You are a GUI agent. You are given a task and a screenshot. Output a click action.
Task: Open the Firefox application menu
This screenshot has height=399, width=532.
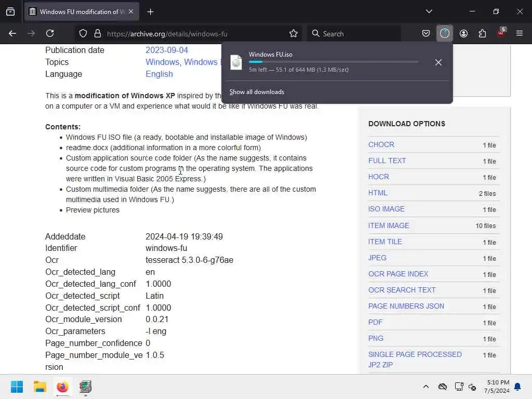tap(520, 33)
